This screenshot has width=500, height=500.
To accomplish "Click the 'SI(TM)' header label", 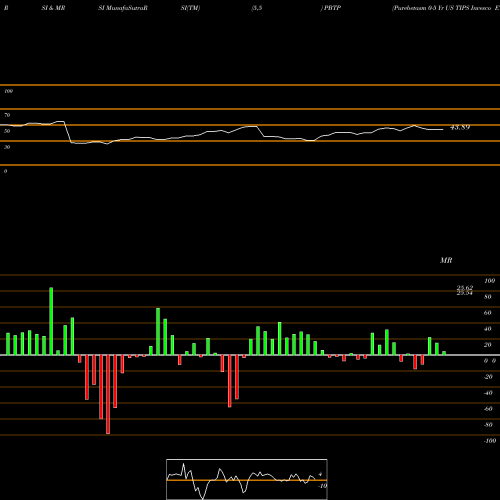I will 190,8.
